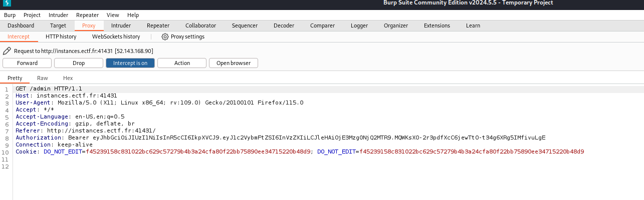The image size is (644, 200).
Task: Click the User-Agent header line
Action: pyautogui.click(x=159, y=102)
